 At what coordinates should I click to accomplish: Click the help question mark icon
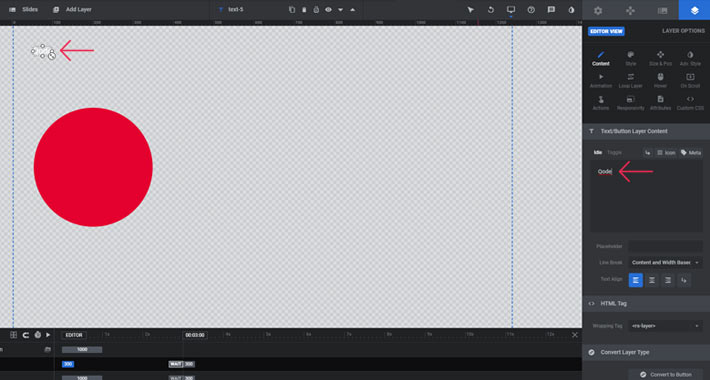(x=531, y=10)
